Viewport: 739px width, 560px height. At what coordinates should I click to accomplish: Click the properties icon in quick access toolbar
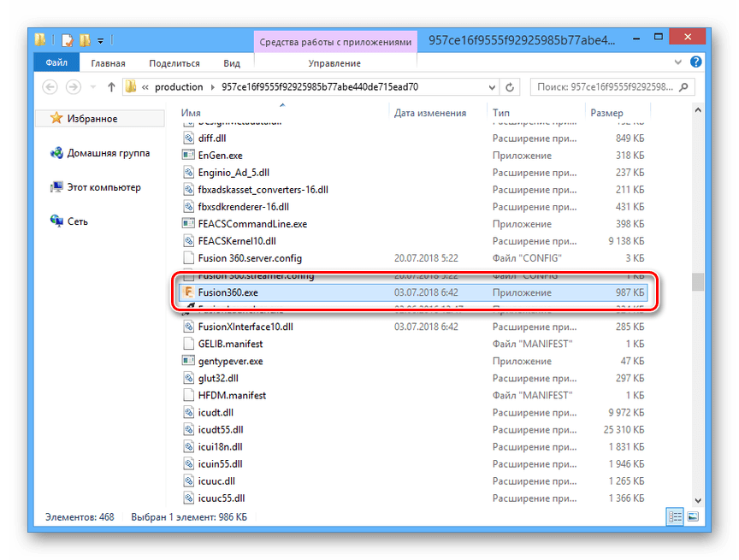[68, 40]
